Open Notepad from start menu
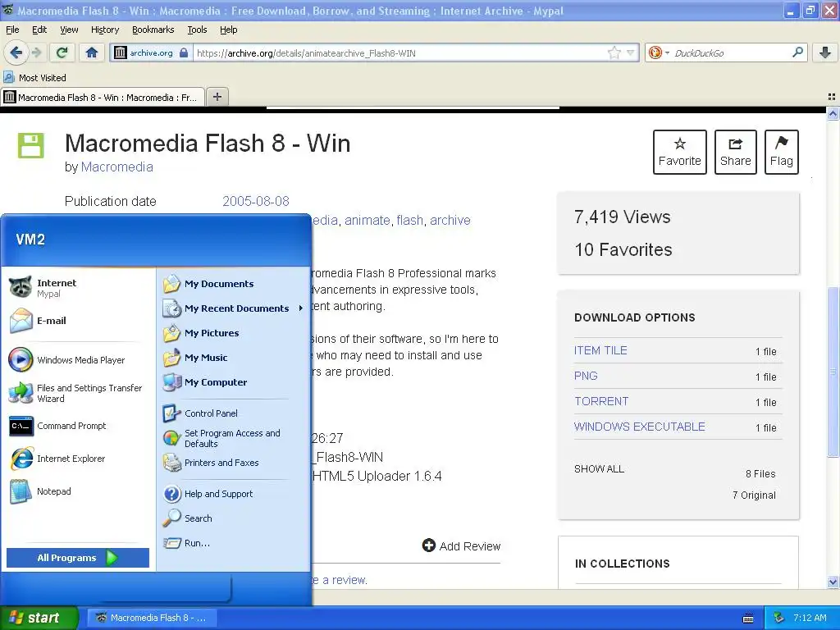840x630 pixels. (x=79, y=491)
